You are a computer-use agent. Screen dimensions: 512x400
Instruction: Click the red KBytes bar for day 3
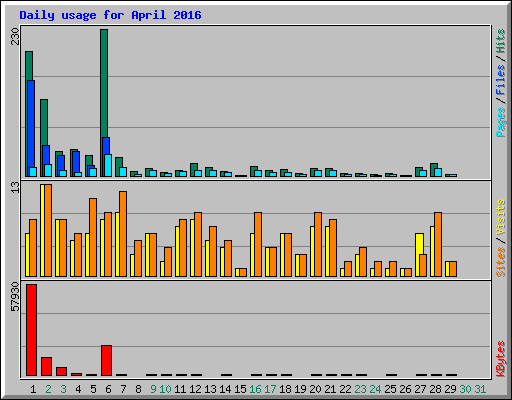pos(61,371)
